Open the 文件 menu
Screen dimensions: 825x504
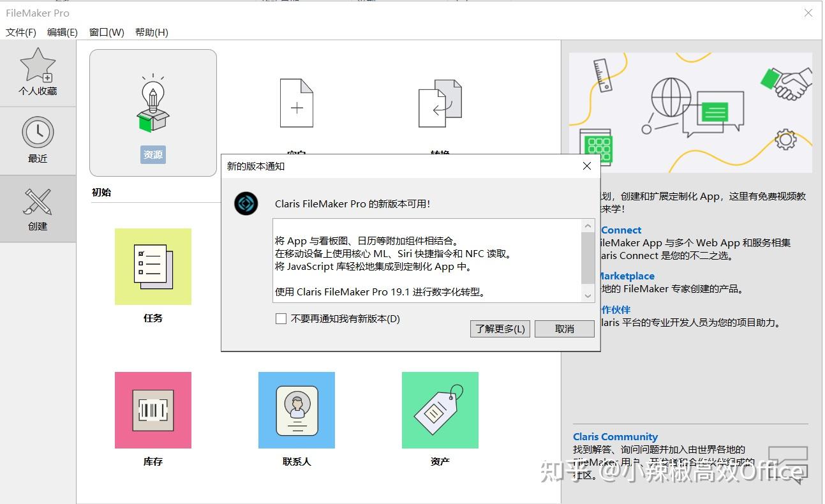click(x=19, y=32)
